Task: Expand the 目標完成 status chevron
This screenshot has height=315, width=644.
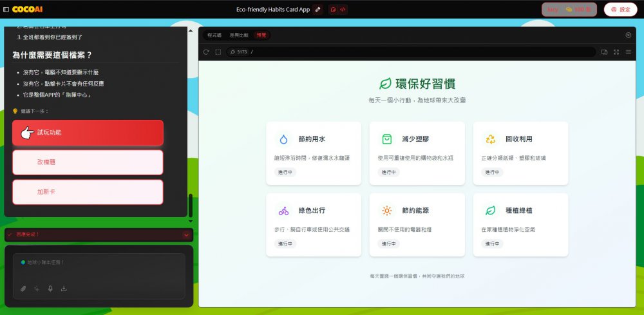Action: (186, 235)
